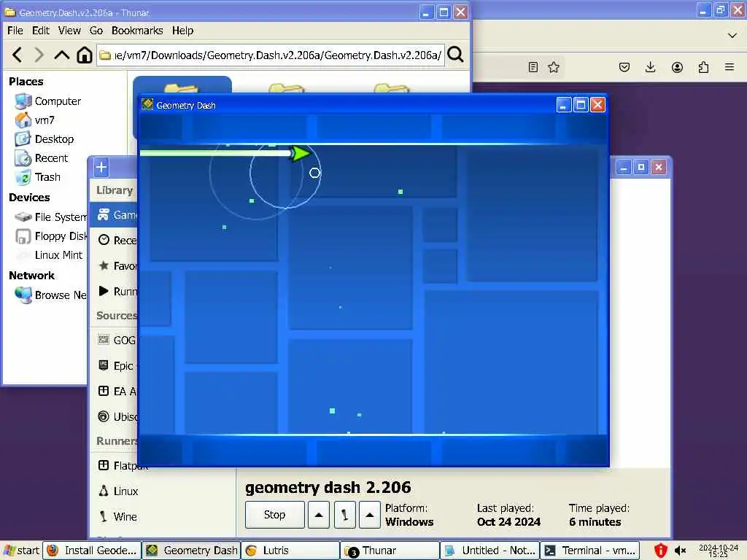Open the Edit menu in Thunar
The height and width of the screenshot is (560, 747).
coord(41,31)
